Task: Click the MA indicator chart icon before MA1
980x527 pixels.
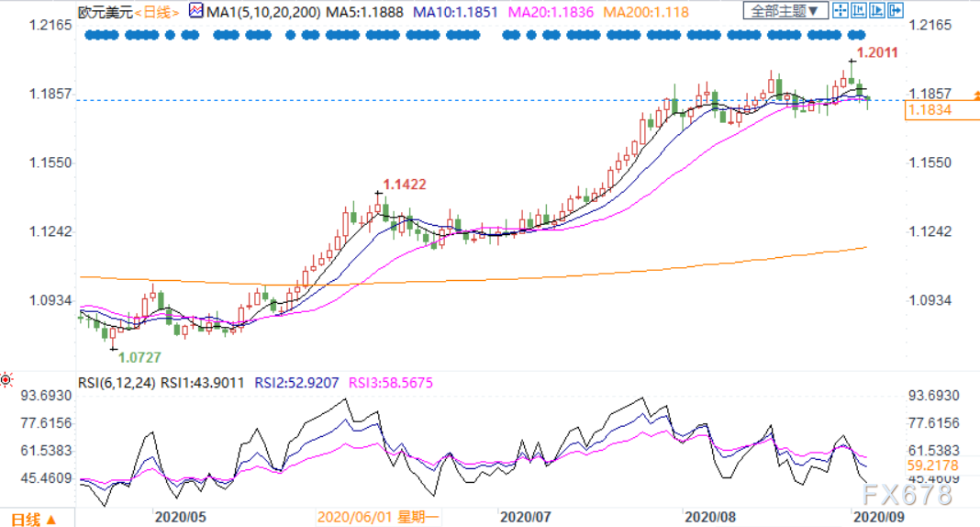Action: tap(196, 11)
